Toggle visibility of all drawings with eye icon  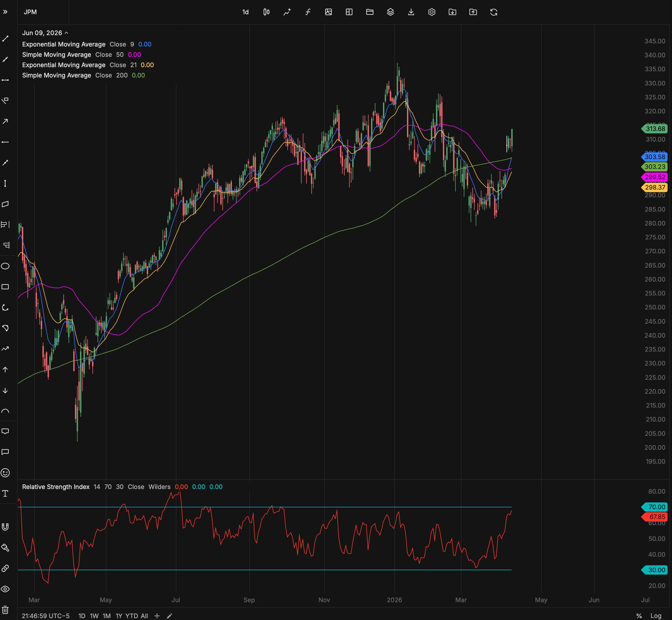pyautogui.click(x=5, y=589)
